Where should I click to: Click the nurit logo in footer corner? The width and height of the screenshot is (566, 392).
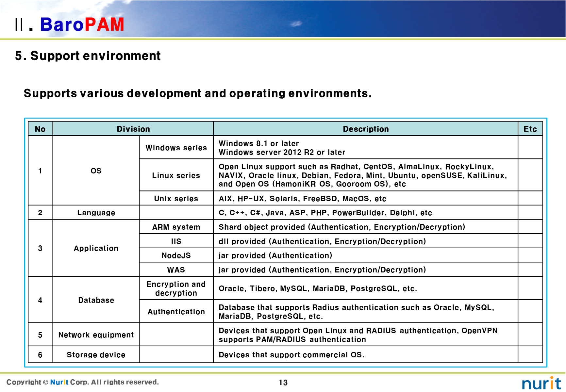pos(541,383)
